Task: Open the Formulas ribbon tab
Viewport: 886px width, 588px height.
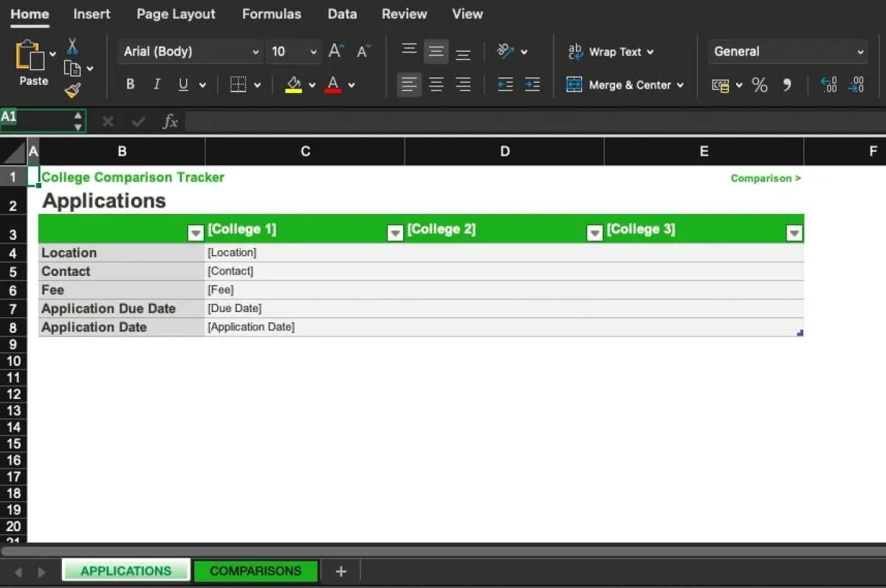Action: (x=271, y=14)
